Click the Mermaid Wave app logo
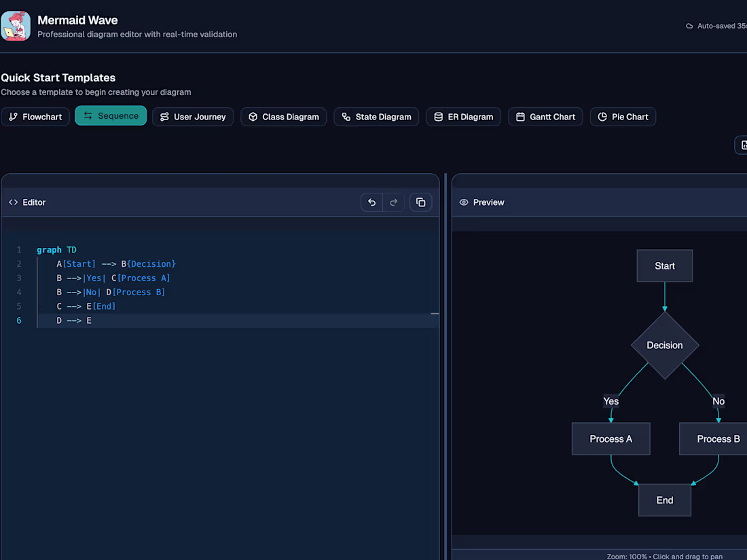 point(16,26)
